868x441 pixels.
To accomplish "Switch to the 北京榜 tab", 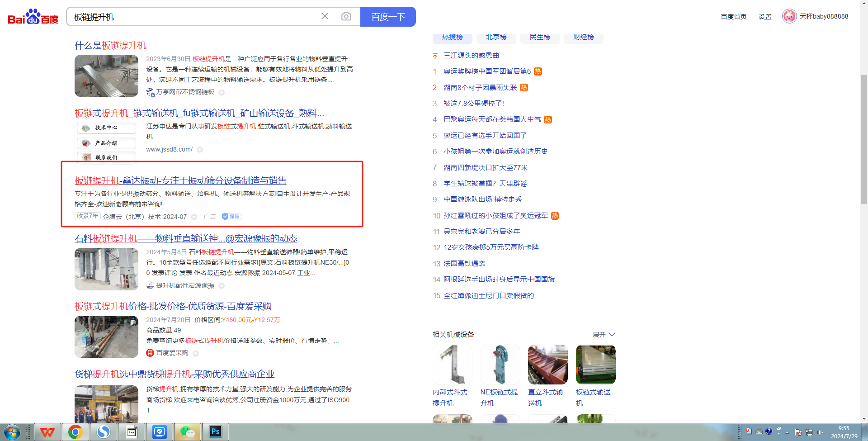I will tap(496, 37).
